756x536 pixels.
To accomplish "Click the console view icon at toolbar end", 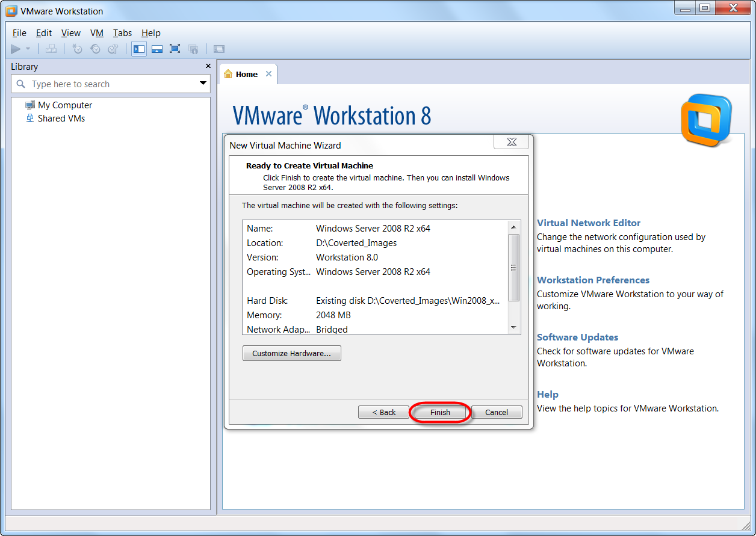I will coord(219,49).
